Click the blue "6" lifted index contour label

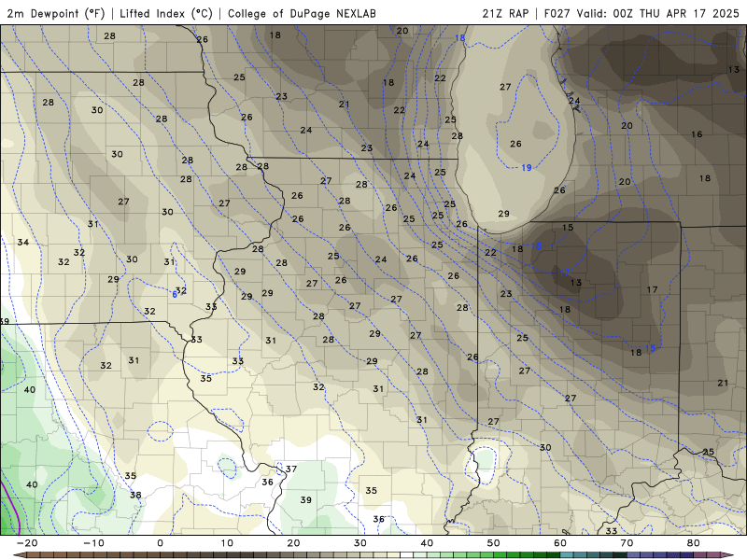(175, 295)
